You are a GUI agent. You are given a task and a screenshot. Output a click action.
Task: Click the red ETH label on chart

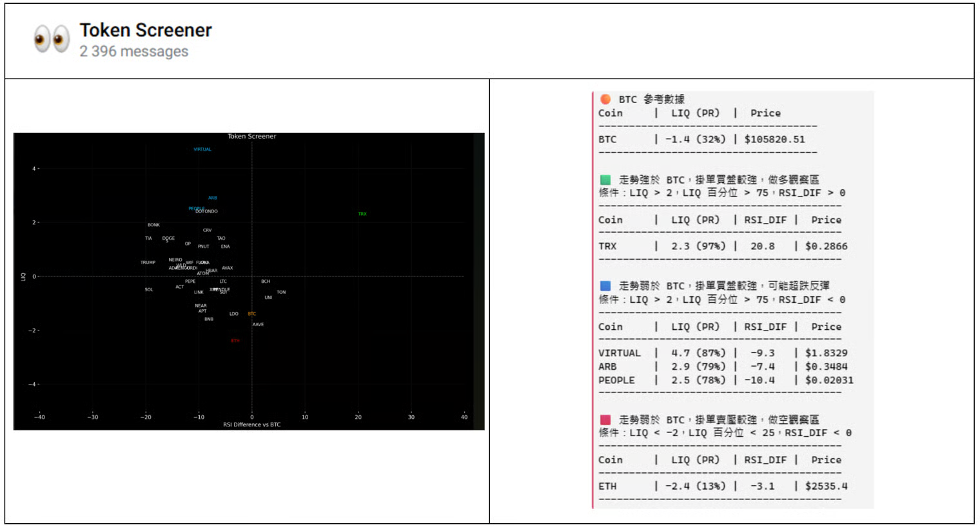click(x=235, y=341)
